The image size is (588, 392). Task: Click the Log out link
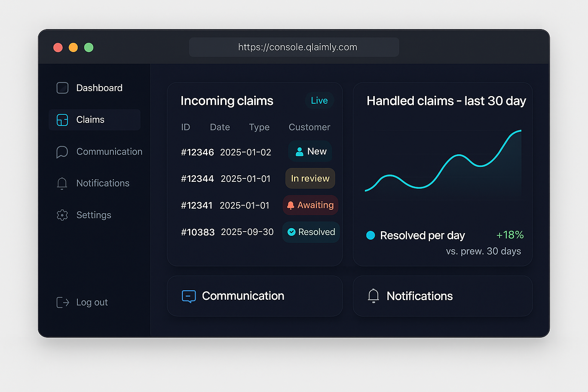[92, 302]
